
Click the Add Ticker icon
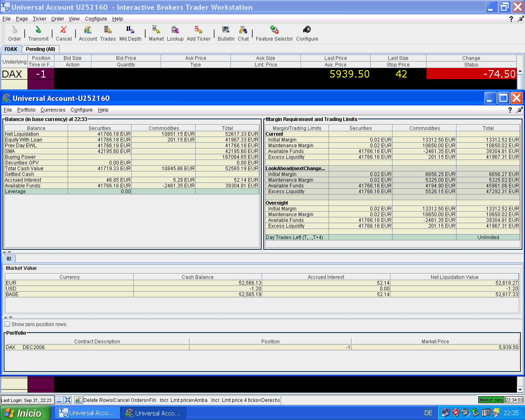199,33
